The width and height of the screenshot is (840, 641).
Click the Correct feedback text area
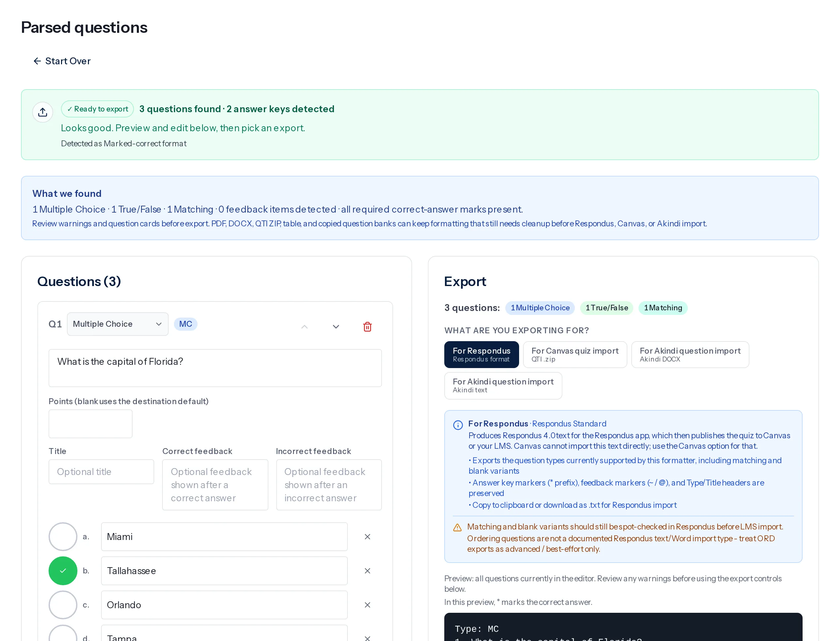[215, 485]
